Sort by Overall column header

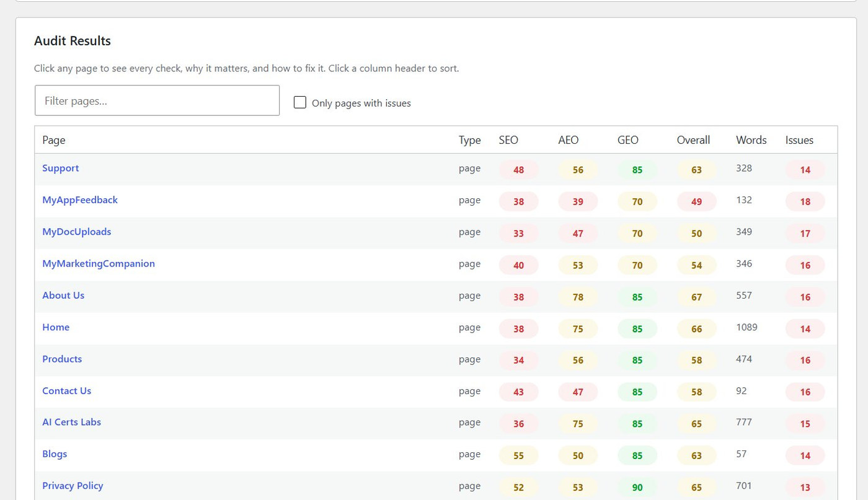[x=693, y=140]
